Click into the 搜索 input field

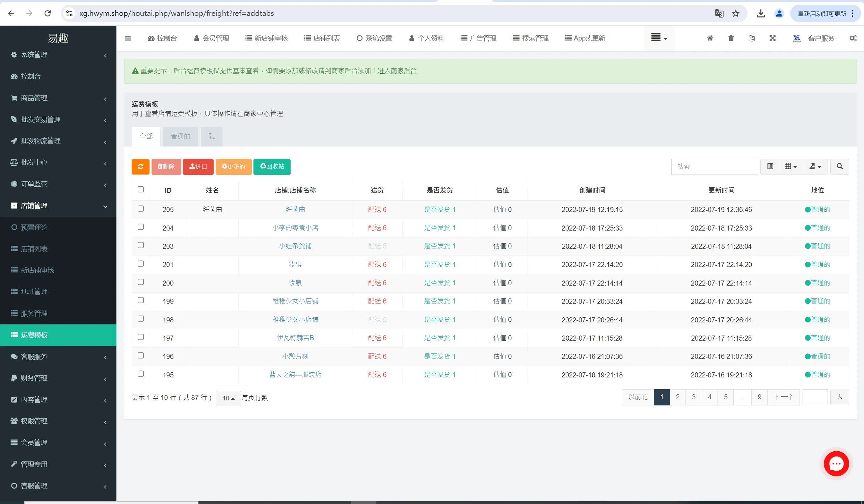[x=714, y=167]
